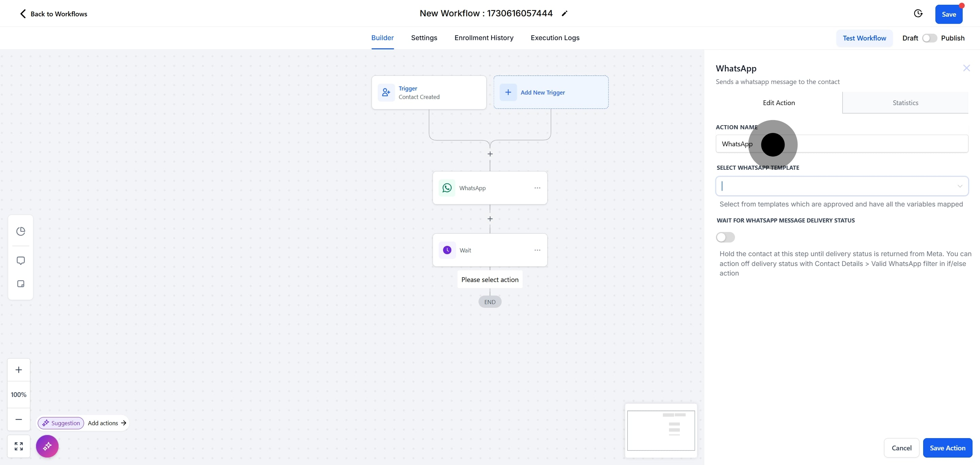Open the WhatsApp template dropdown
The width and height of the screenshot is (980, 465).
842,186
